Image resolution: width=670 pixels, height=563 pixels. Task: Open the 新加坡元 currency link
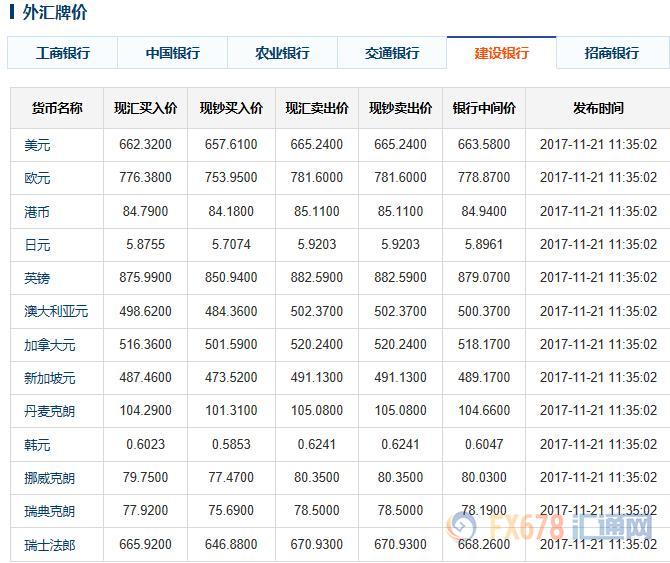click(x=50, y=378)
